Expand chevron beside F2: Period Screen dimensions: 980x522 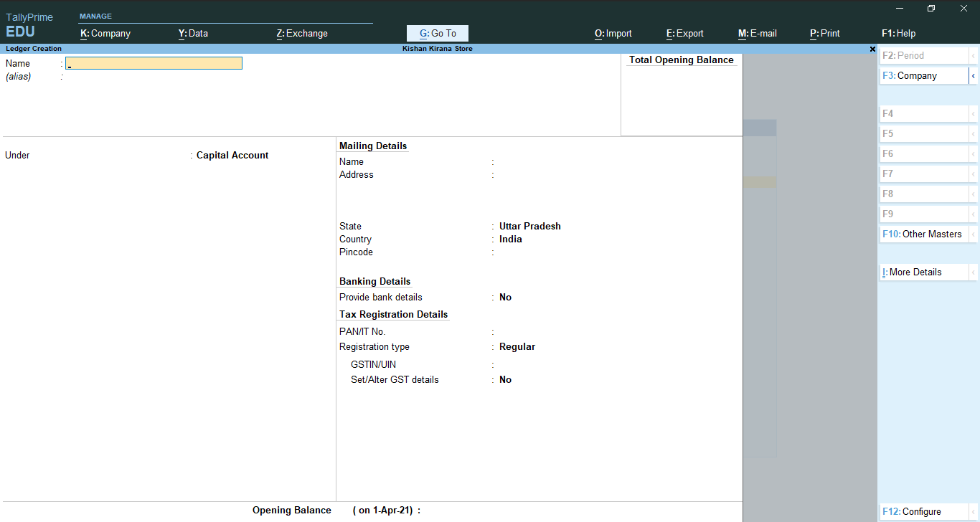point(974,56)
